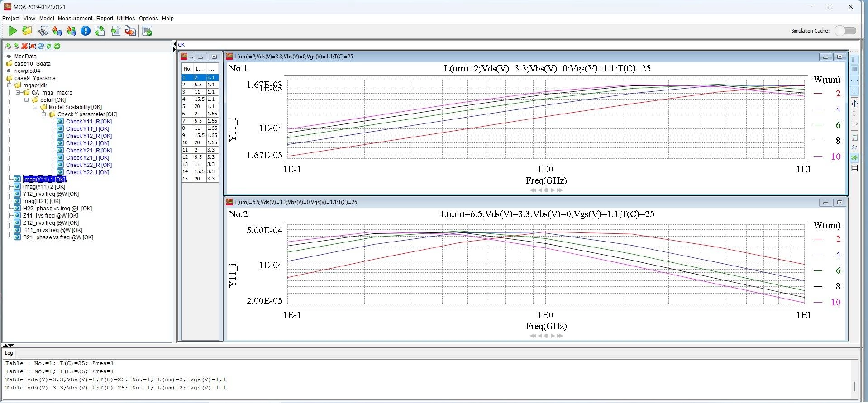This screenshot has height=403, width=868.
Task: Click the blue refresh arrows icon above tree
Action: 41,46
